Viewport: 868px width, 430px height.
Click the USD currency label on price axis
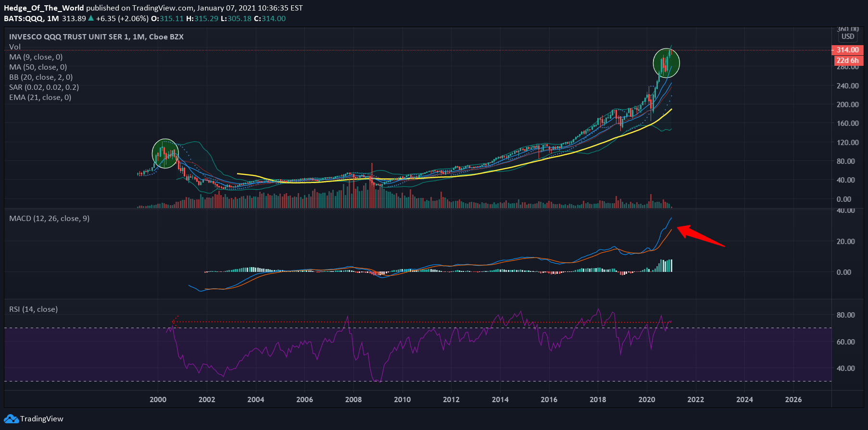click(x=848, y=37)
